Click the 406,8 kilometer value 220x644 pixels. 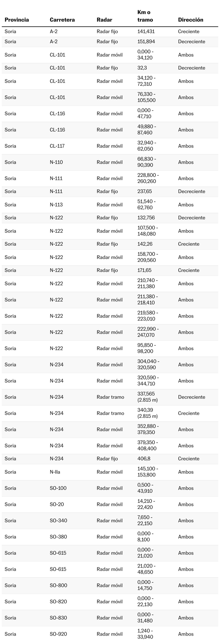click(x=144, y=459)
